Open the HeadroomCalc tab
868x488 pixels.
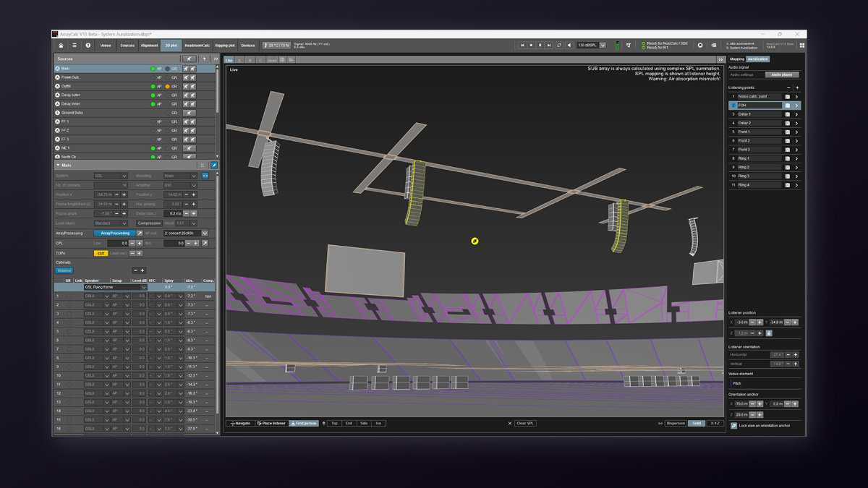[x=197, y=45]
